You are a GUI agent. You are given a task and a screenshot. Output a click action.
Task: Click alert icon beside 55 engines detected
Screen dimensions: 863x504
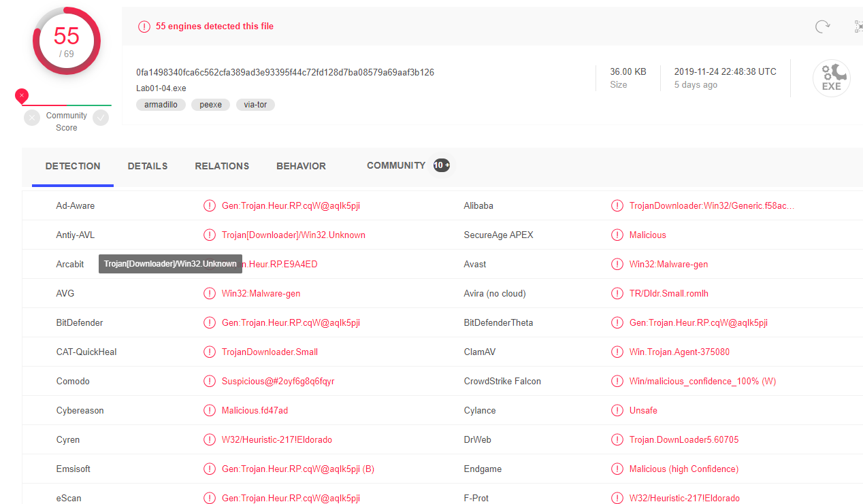[x=144, y=27]
